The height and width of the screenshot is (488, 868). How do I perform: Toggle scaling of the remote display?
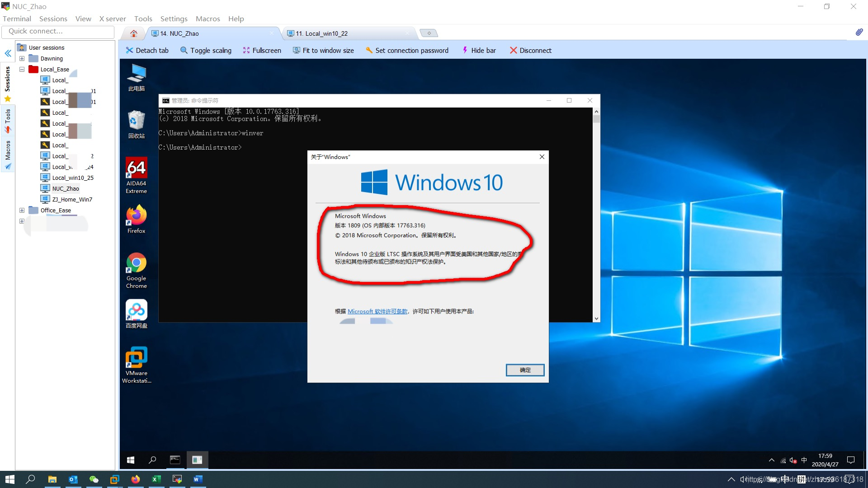coord(206,50)
